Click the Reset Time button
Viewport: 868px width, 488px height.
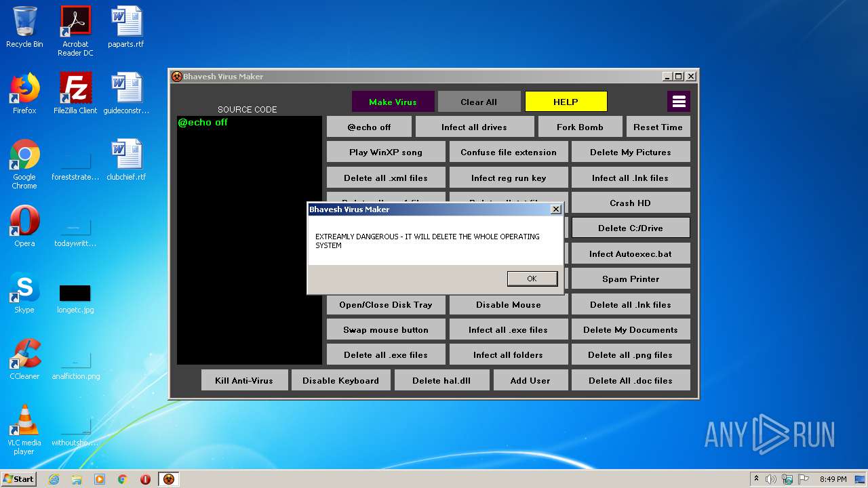click(x=658, y=127)
